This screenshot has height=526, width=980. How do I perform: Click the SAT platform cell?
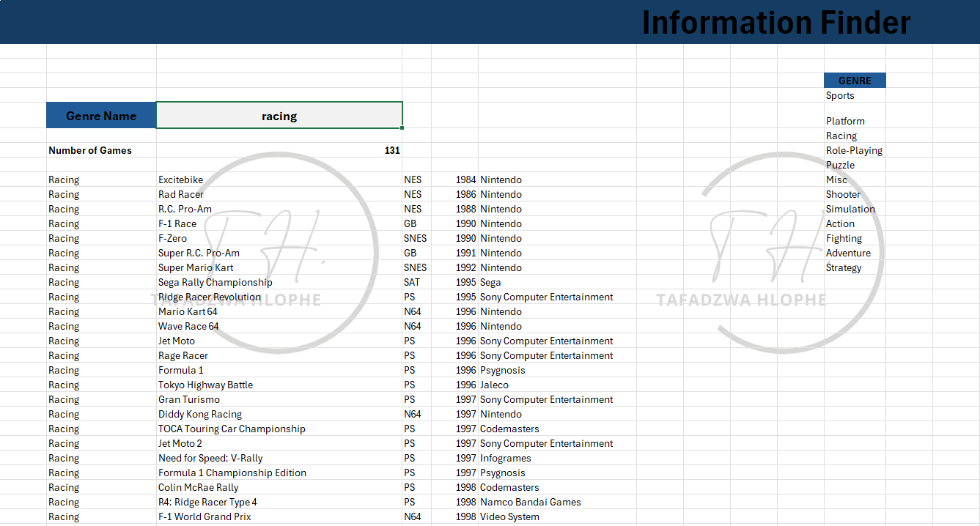(x=412, y=282)
